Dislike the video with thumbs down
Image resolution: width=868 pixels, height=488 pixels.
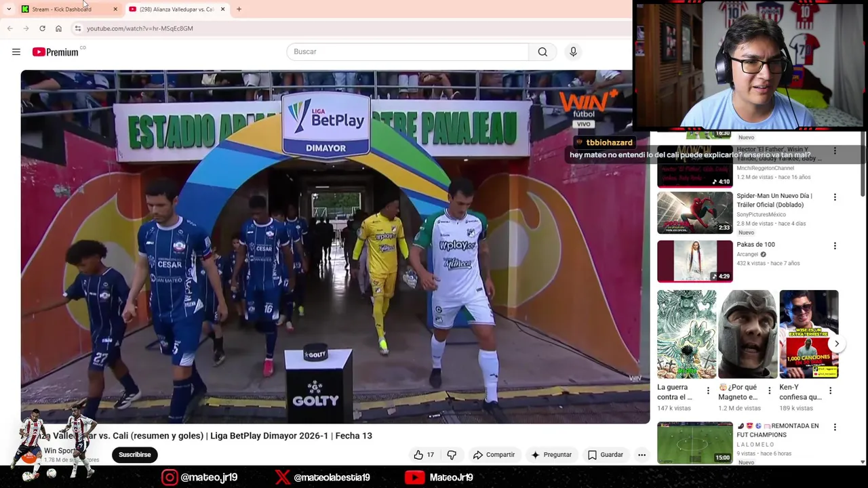click(x=452, y=455)
